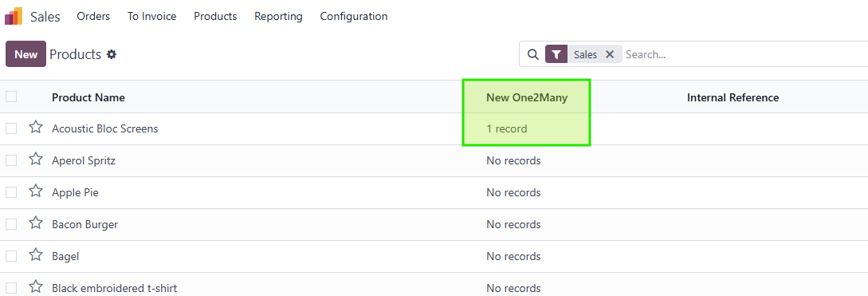Star the Aperol Spritz product

coord(36,160)
